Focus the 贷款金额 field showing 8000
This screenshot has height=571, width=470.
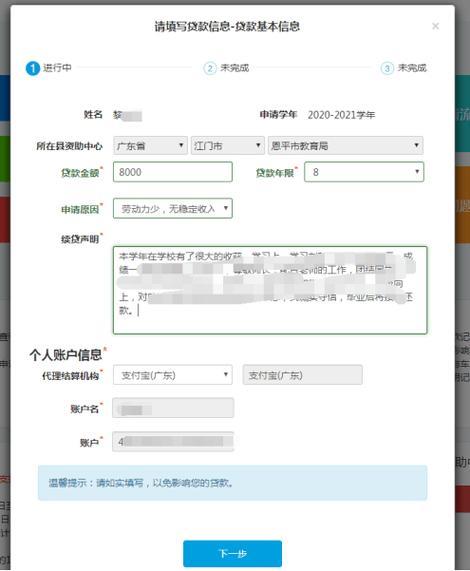[173, 172]
